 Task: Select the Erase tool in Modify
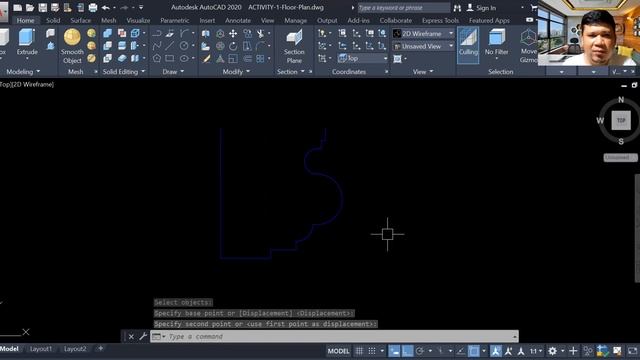coord(206,58)
